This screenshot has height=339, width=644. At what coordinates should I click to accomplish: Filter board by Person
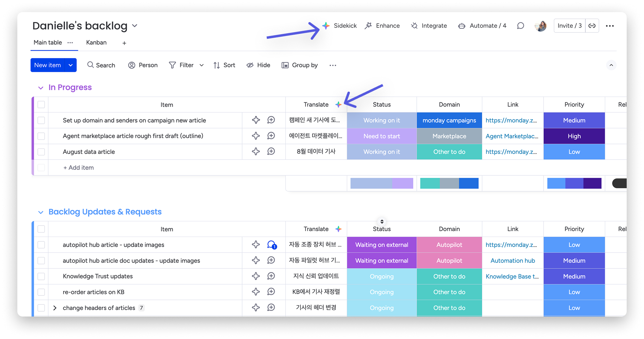(142, 65)
